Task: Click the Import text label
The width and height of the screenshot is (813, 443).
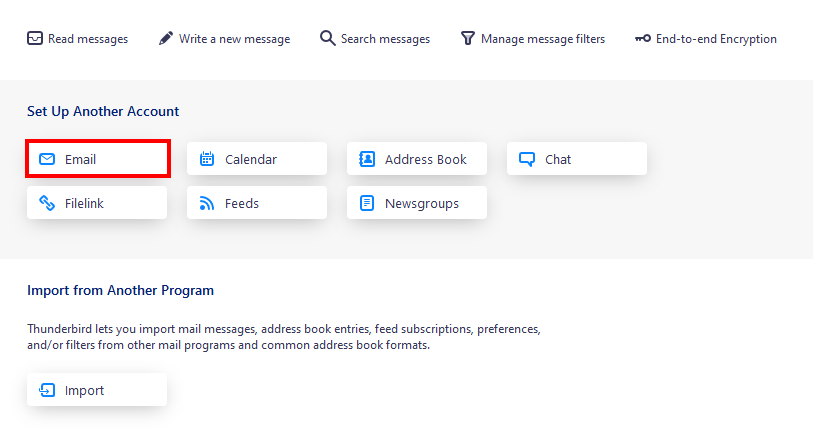Action: pos(84,390)
